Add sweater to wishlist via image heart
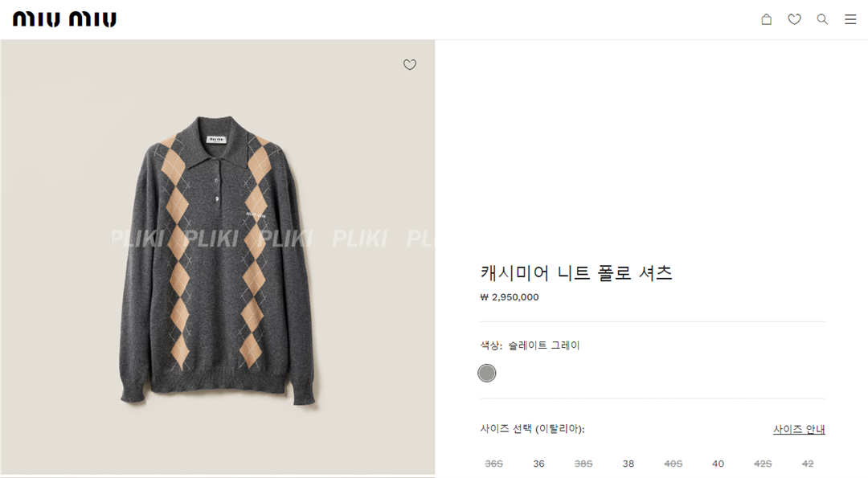Screen dimensions: 868x478 click(410, 65)
